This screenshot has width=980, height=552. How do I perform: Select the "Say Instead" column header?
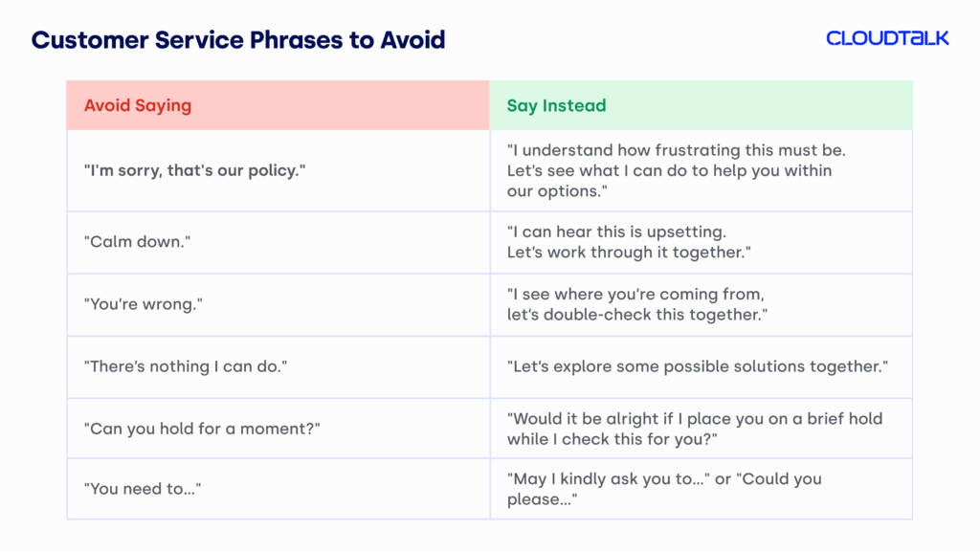(556, 105)
